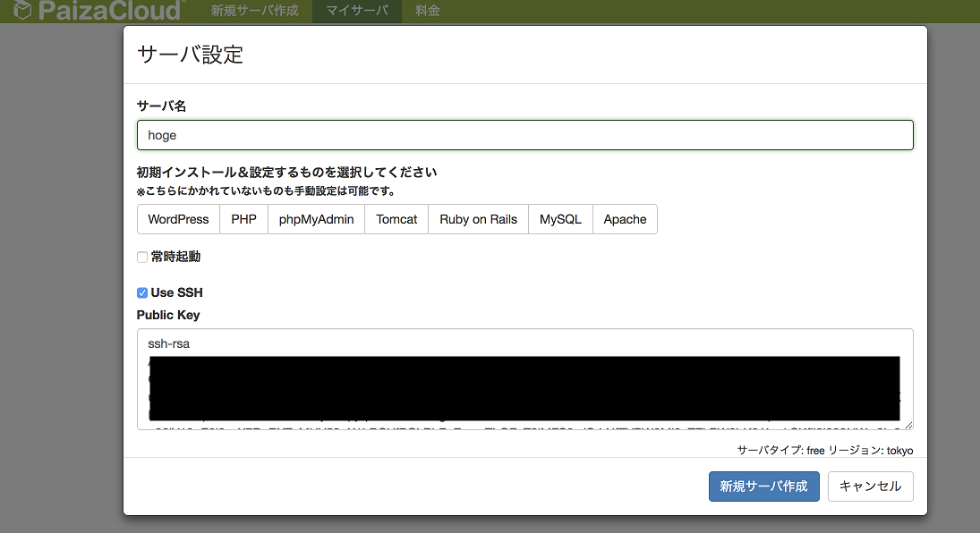This screenshot has width=980, height=533.
Task: Disable the Use SSH checkbox
Action: (x=141, y=292)
